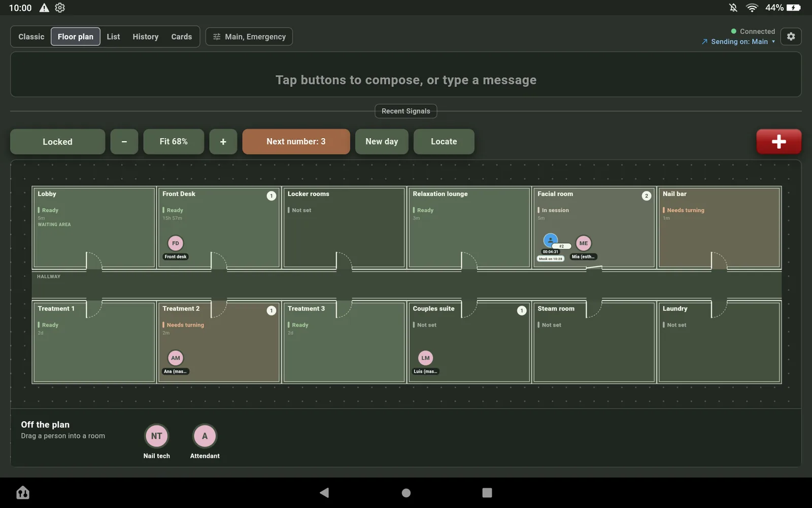The height and width of the screenshot is (508, 812).
Task: Open the settings gear in the top bar
Action: click(791, 37)
